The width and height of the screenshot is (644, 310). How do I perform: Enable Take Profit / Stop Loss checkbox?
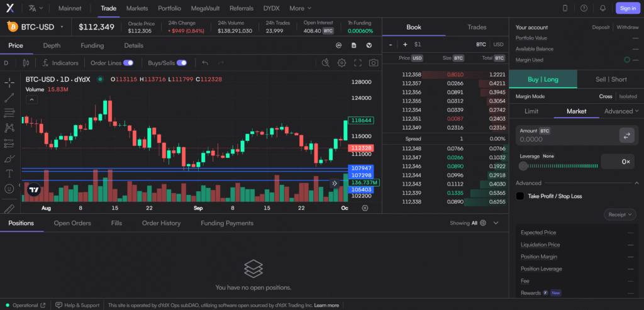[520, 196]
